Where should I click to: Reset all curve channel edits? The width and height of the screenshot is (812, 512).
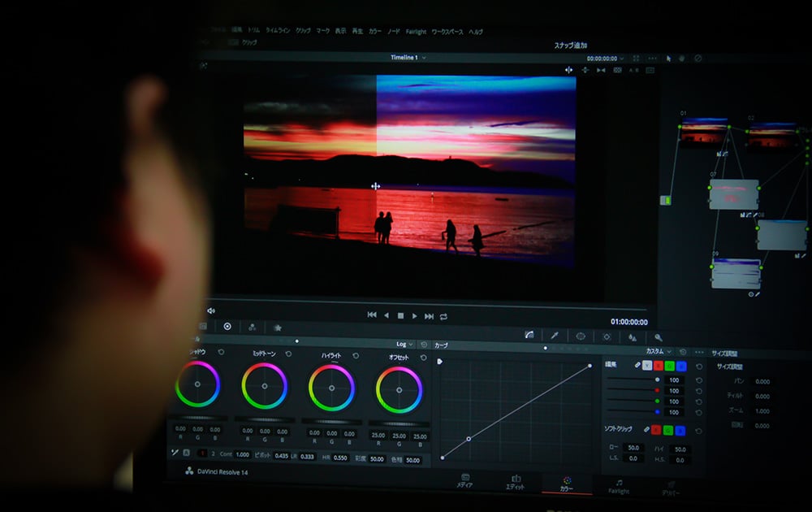pyautogui.click(x=699, y=367)
